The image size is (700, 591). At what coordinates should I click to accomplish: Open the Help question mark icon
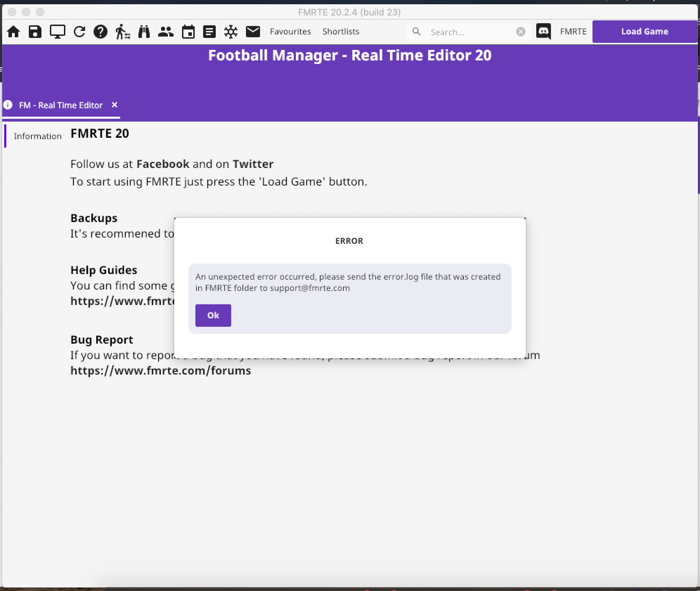tap(101, 32)
